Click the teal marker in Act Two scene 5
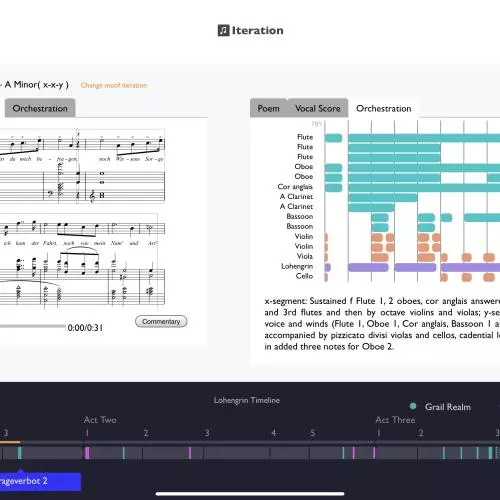Image resolution: width=500 pixels, height=500 pixels. click(343, 453)
